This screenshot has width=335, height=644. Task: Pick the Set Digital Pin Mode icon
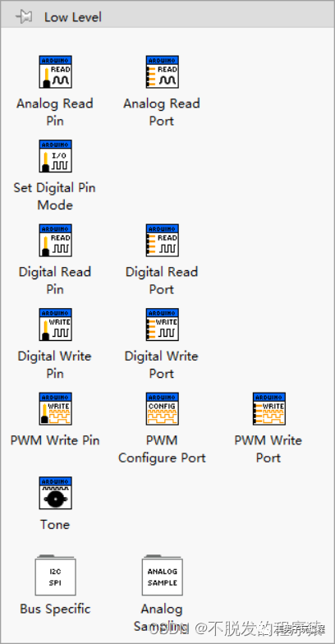tap(56, 156)
